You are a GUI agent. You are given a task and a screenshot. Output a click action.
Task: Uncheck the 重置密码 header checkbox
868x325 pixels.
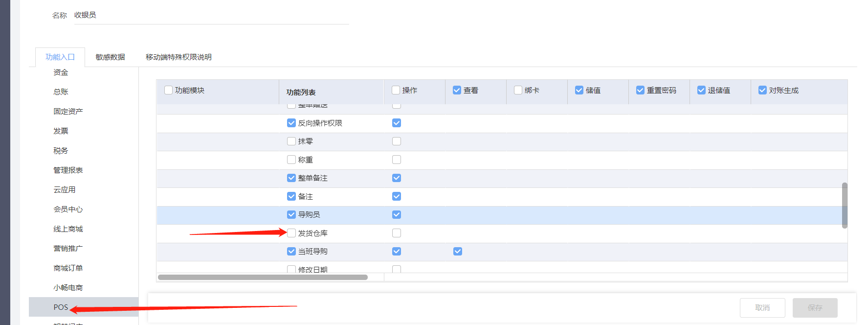[x=640, y=90]
